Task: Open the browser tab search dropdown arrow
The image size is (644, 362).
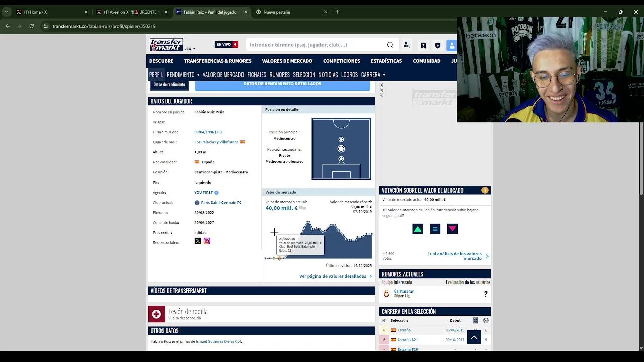Action: click(6, 12)
